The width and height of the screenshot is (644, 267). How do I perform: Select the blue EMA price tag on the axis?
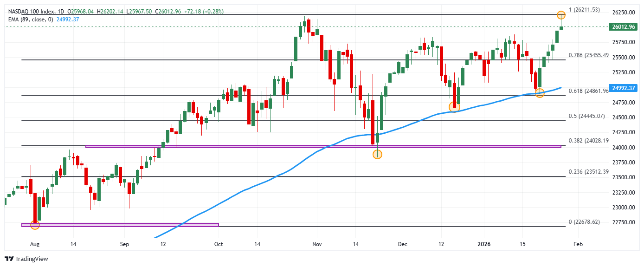tap(623, 87)
